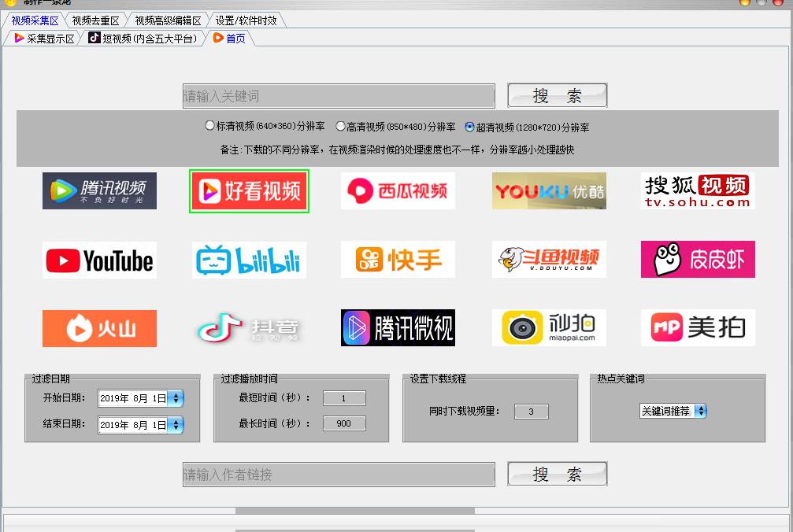Expand the 关键词推荐 keyword dropdown
Viewport: 793px width, 532px height.
coord(700,411)
